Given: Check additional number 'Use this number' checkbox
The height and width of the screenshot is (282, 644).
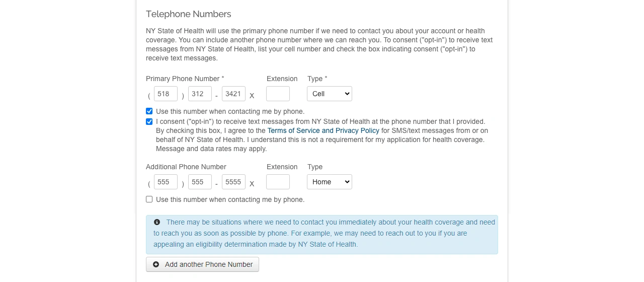Looking at the screenshot, I should point(149,199).
